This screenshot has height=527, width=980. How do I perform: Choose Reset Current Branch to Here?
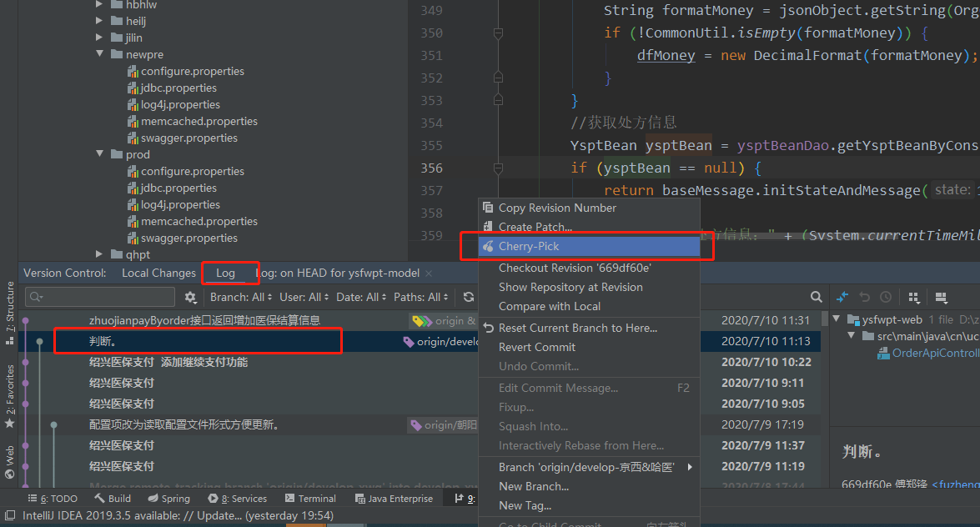(x=589, y=328)
